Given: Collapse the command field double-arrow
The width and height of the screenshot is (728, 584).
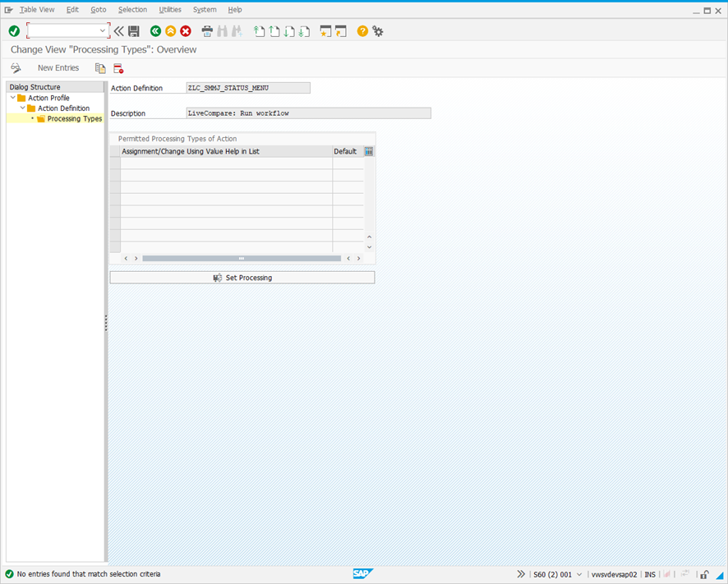Looking at the screenshot, I should tap(119, 31).
